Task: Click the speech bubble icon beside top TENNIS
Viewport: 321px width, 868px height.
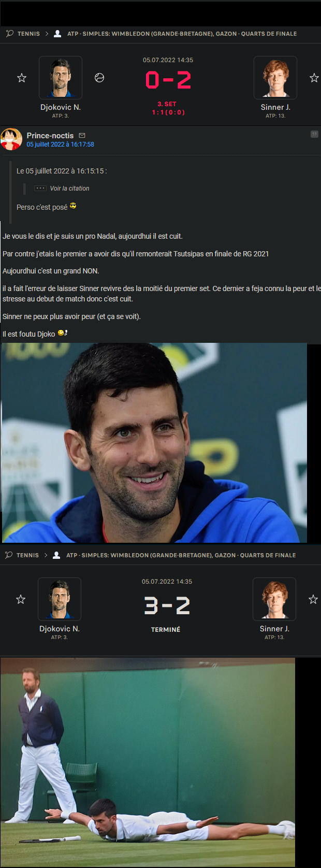Action: point(10,34)
